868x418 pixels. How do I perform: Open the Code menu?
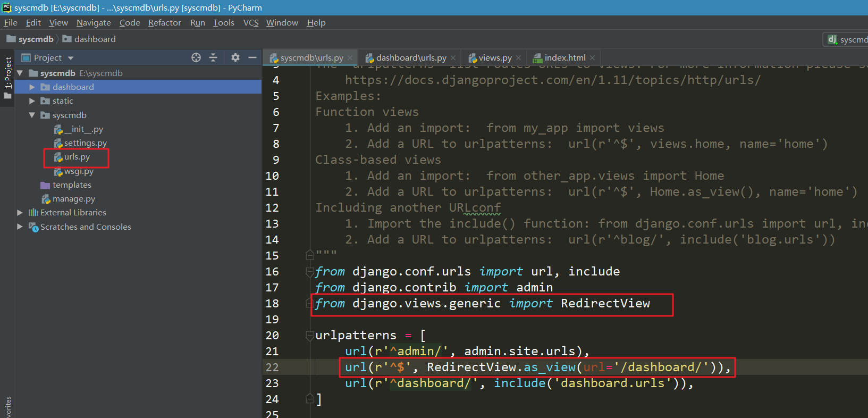tap(130, 22)
